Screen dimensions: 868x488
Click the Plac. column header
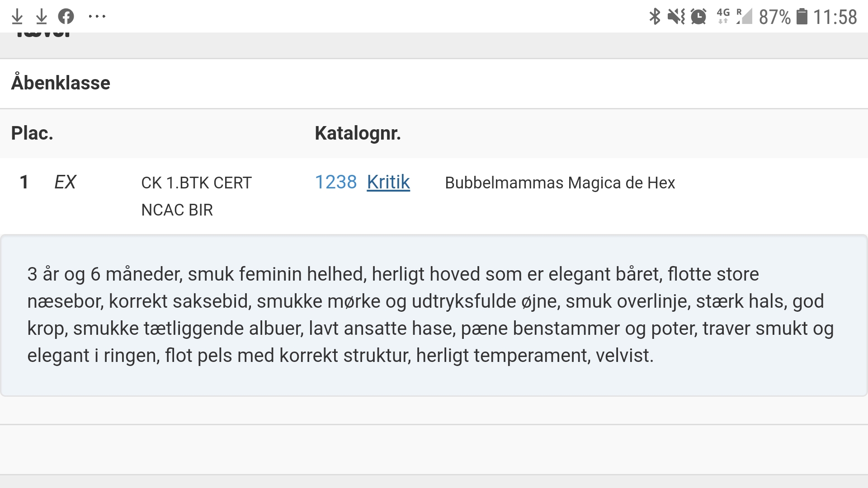pyautogui.click(x=32, y=133)
